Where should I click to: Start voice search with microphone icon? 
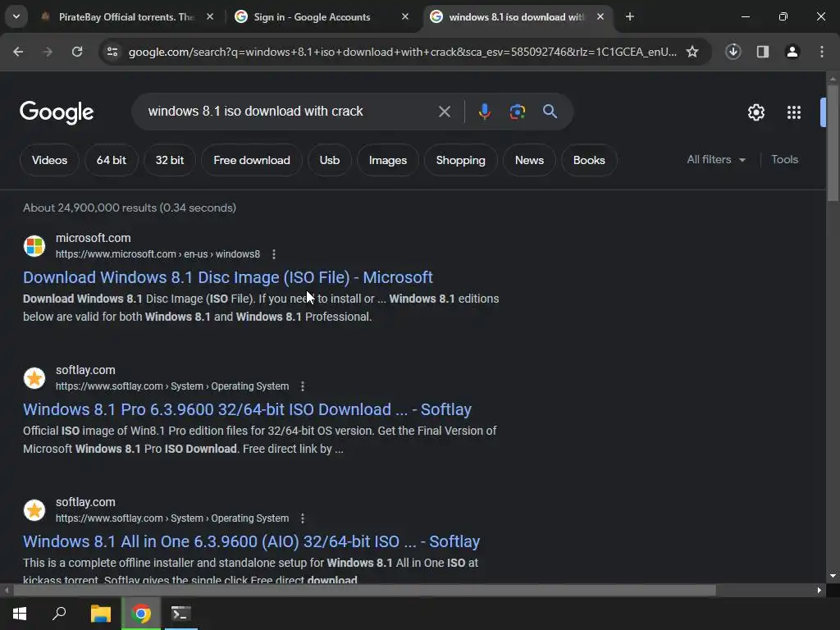[484, 112]
